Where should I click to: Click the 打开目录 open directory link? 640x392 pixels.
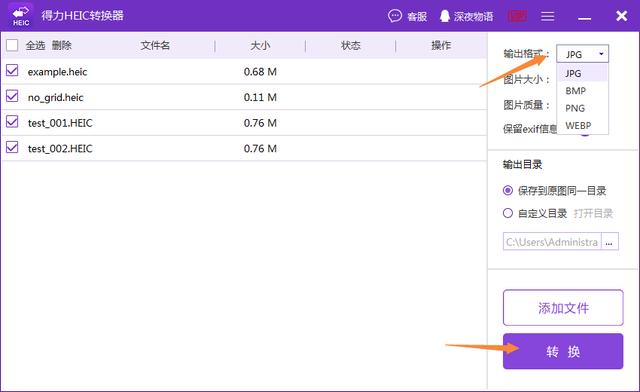point(593,213)
